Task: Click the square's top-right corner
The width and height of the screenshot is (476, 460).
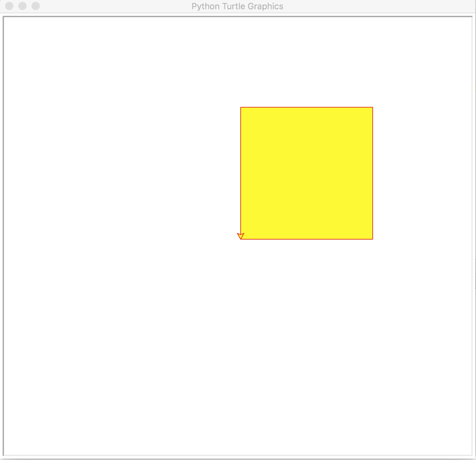Action: pos(373,107)
